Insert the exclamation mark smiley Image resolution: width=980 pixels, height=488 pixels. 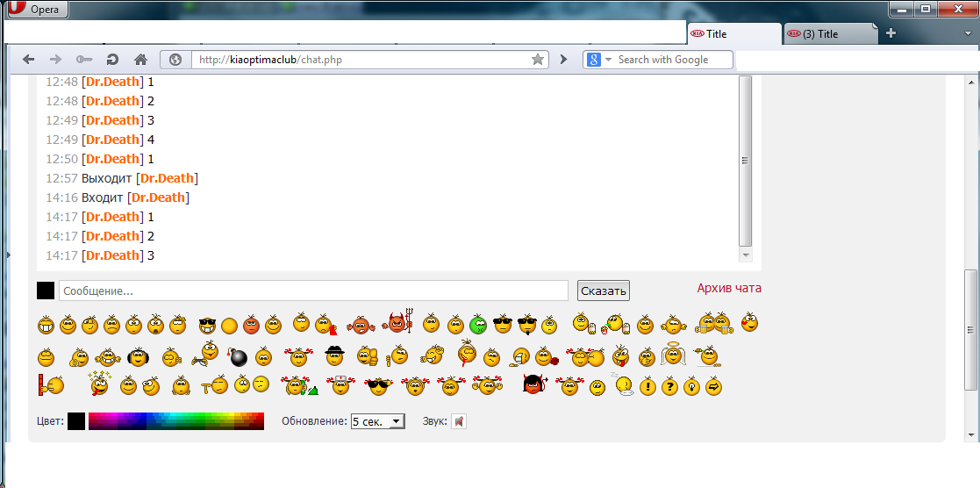pos(647,386)
